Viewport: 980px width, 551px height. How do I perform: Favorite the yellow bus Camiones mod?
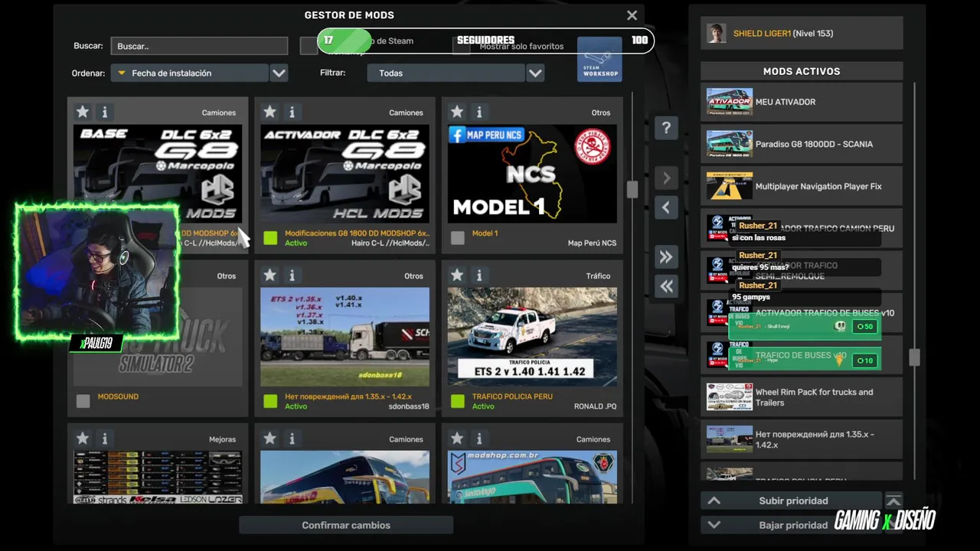[269, 439]
